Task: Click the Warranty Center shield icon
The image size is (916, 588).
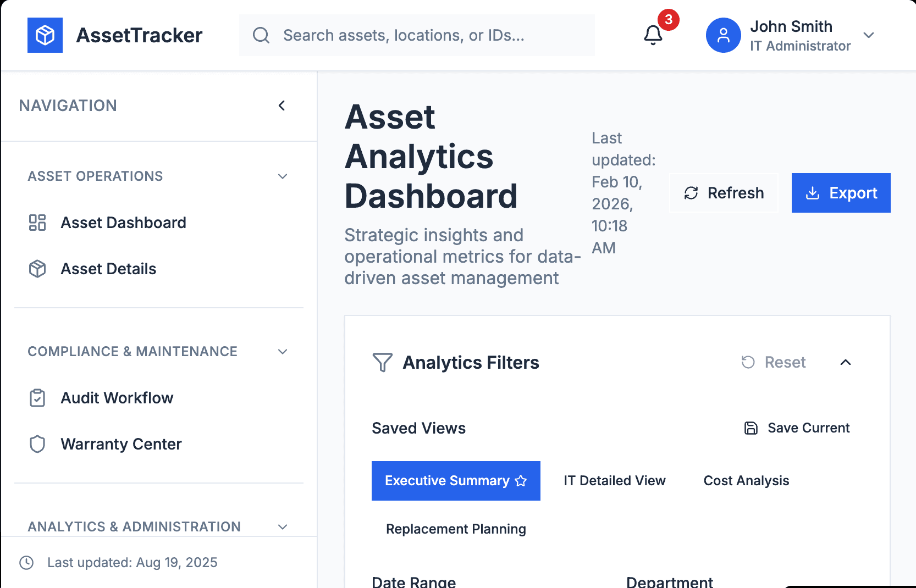Action: coord(37,444)
